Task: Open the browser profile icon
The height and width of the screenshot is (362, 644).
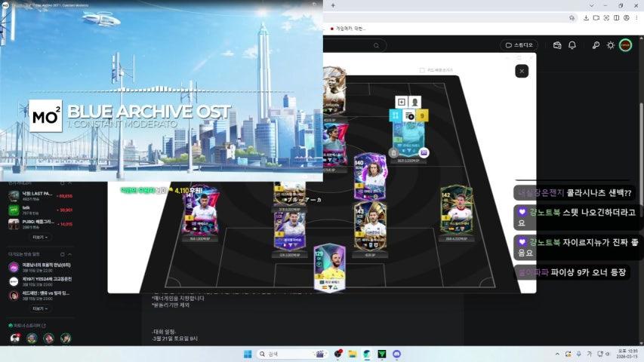Action: coord(627,17)
